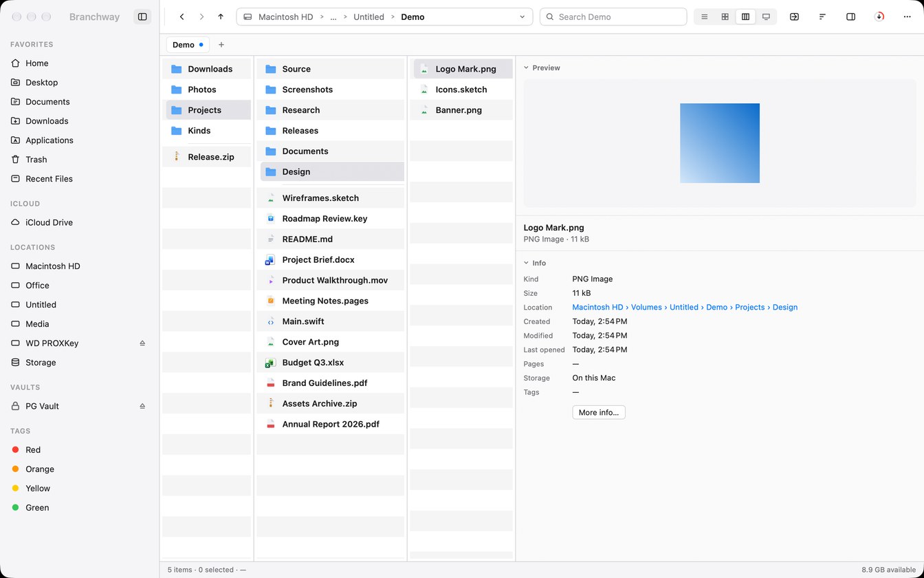Screen dimensions: 924x578
Task: Click the path bar ellipsis segment
Action: 333,17
